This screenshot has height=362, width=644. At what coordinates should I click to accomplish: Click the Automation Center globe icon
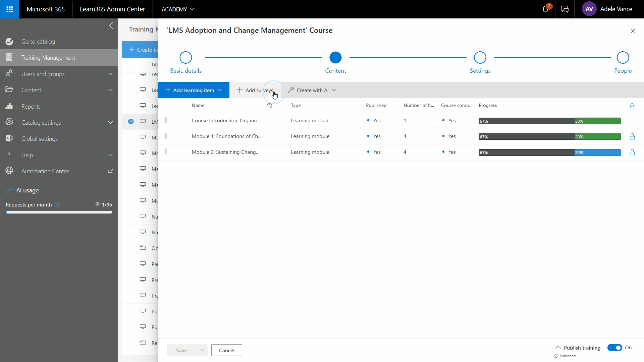[x=9, y=171]
